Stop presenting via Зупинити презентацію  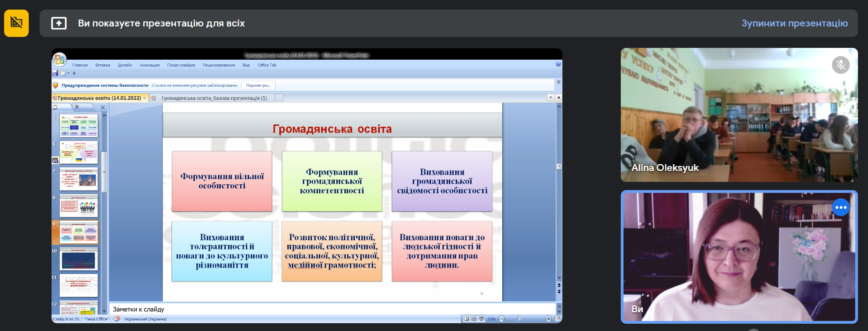pos(795,23)
